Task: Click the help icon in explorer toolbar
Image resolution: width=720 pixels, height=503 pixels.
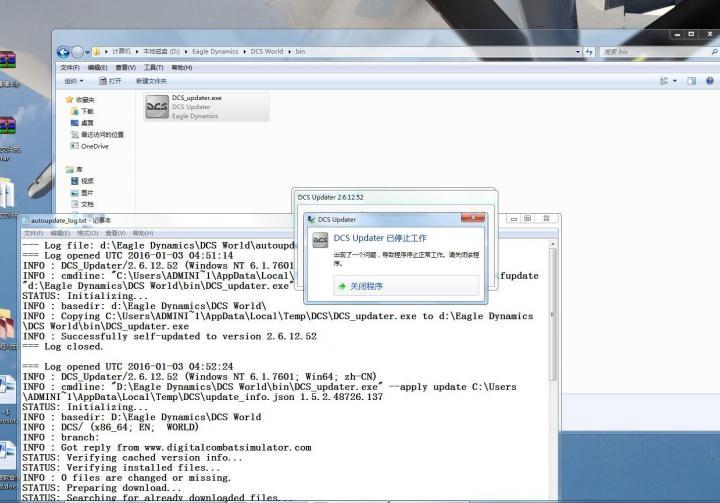Action: 709,81
